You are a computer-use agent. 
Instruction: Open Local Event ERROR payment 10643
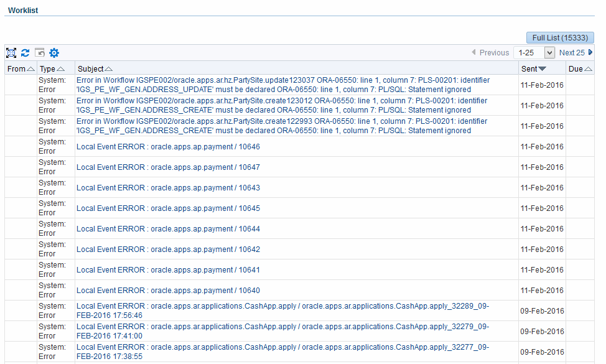[168, 188]
